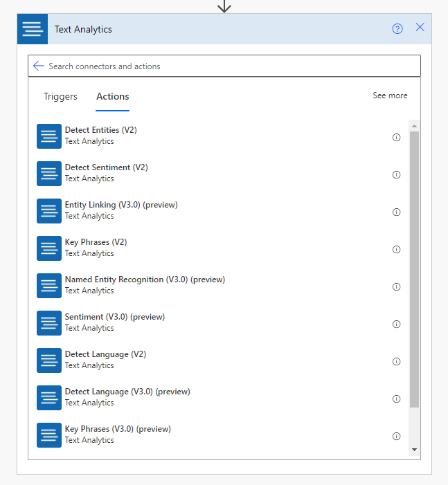This screenshot has width=448, height=485.
Task: Show info for Sentiment (V3.0) (preview)
Action: point(396,324)
